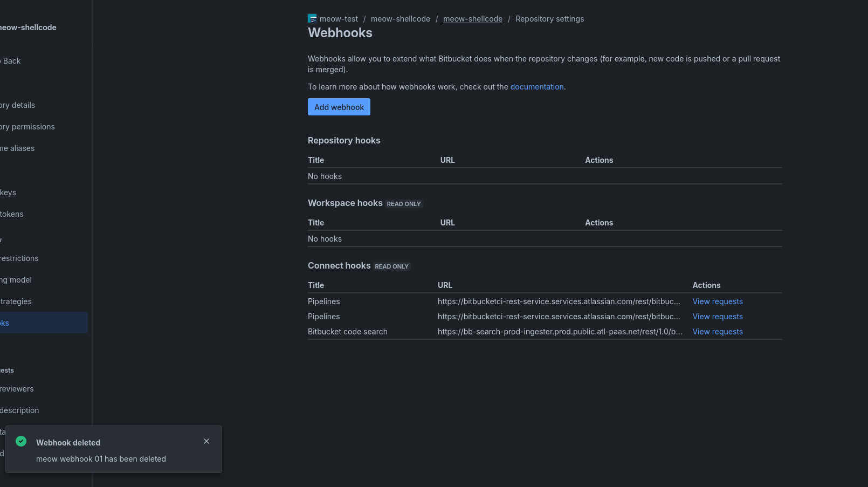Click the bitbucketci URL in second Pipelines row
This screenshot has height=487, width=868.
(559, 317)
